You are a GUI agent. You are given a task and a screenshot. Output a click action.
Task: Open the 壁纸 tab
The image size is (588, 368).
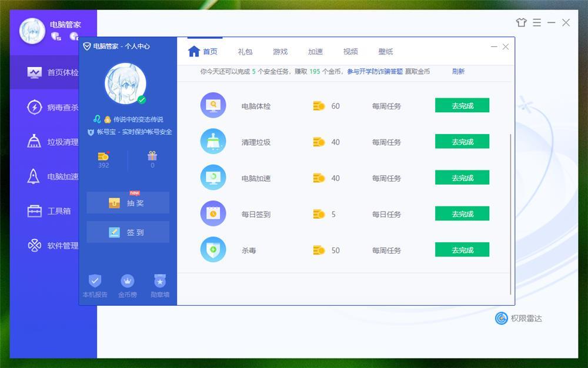(385, 52)
